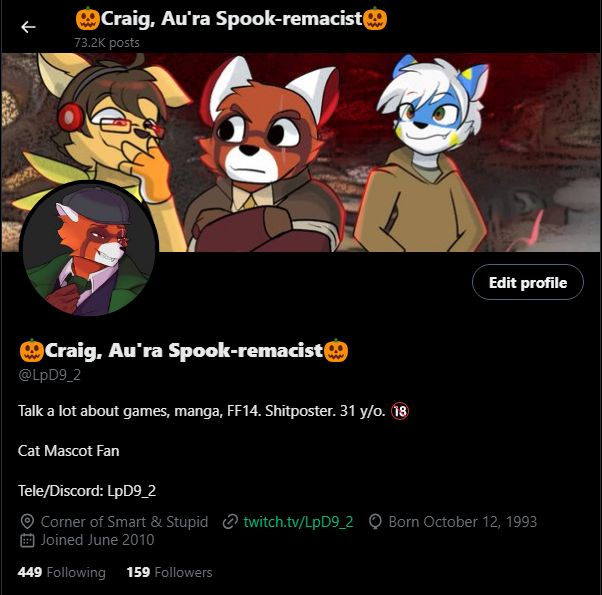Click the pumpkin emoji before header name Craig
The image size is (602, 595).
pyautogui.click(x=88, y=18)
